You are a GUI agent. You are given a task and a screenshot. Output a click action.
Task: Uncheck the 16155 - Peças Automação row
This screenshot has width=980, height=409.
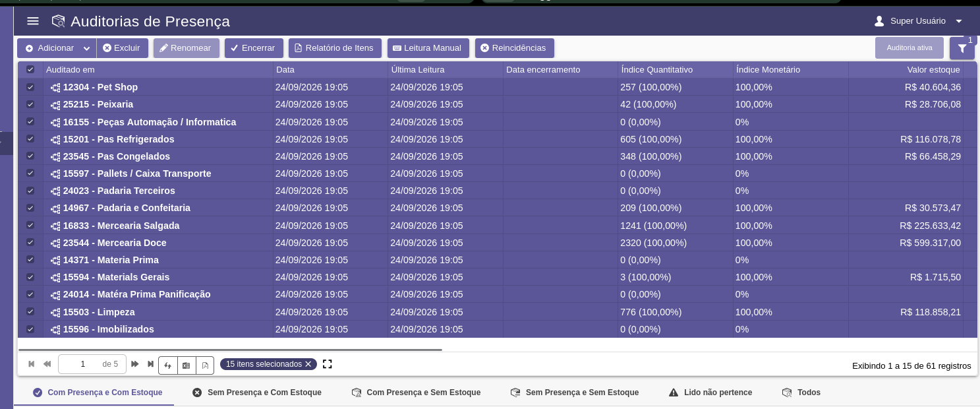30,121
